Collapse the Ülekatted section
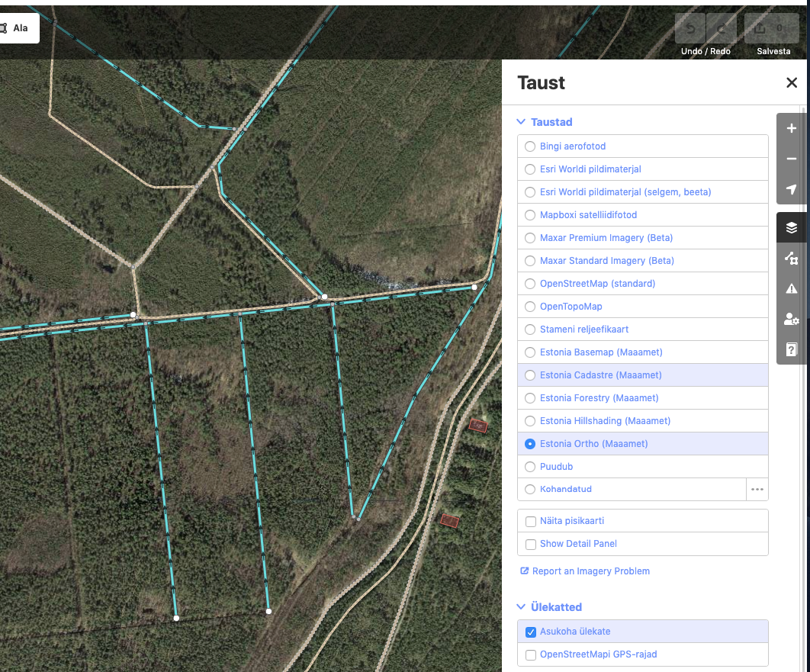Image resolution: width=810 pixels, height=672 pixels. pos(549,607)
